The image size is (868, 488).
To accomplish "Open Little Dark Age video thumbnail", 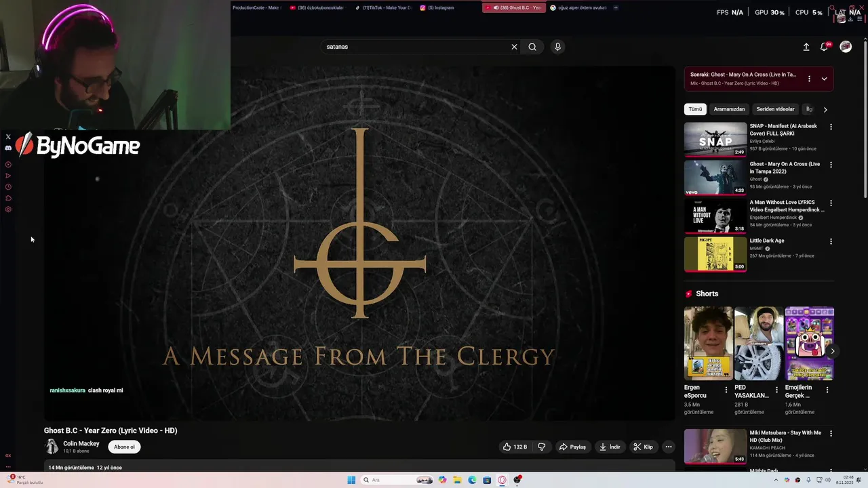I will (715, 254).
